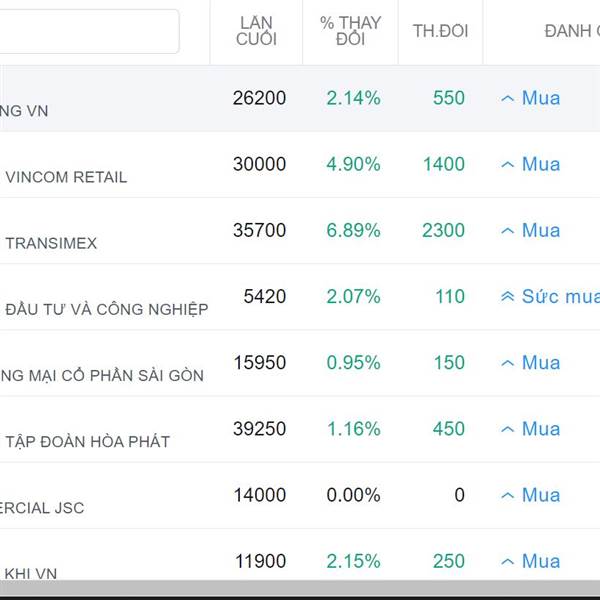
Task: Open Mua rating in the 11900 row
Action: tap(541, 561)
